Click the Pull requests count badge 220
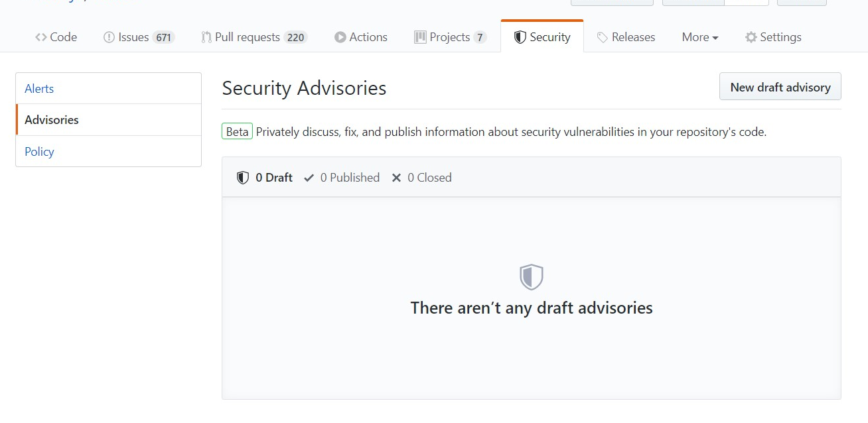Viewport: 868px width, 423px height. [295, 38]
